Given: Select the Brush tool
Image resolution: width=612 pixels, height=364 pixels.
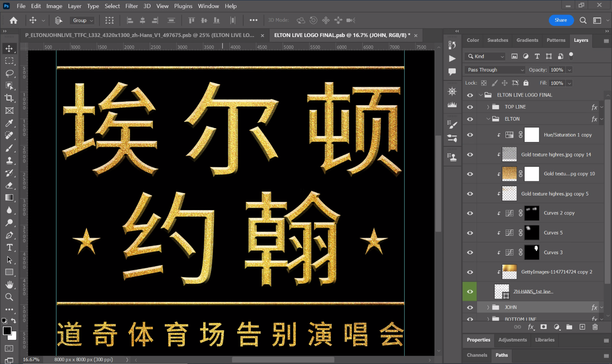Looking at the screenshot, I should click(9, 148).
